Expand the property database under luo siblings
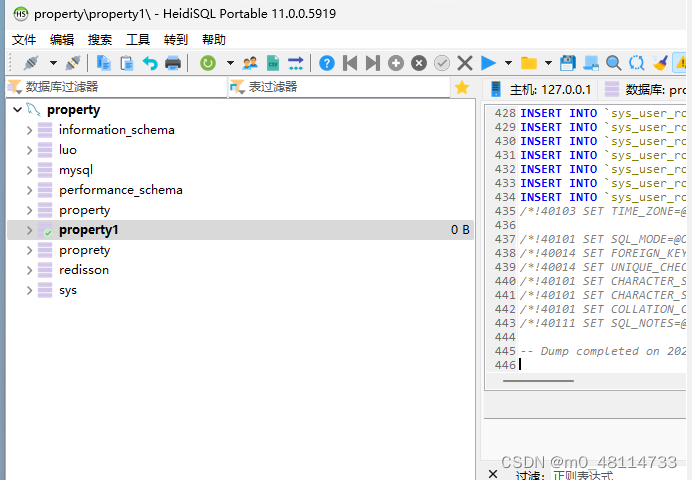 (x=29, y=210)
